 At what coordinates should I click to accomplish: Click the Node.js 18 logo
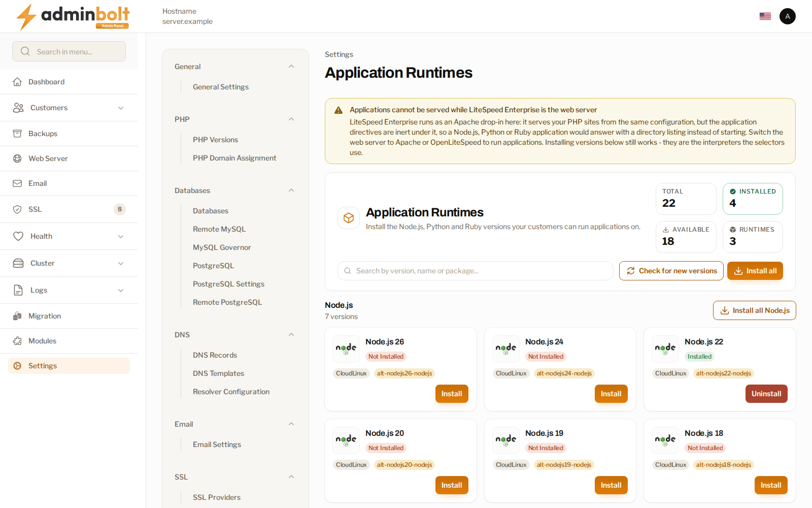pyautogui.click(x=665, y=440)
